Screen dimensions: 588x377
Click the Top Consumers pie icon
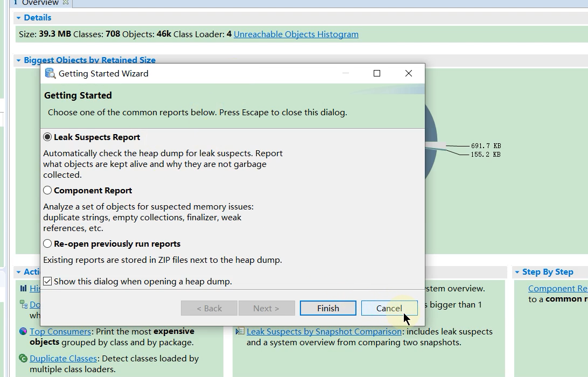tap(23, 331)
